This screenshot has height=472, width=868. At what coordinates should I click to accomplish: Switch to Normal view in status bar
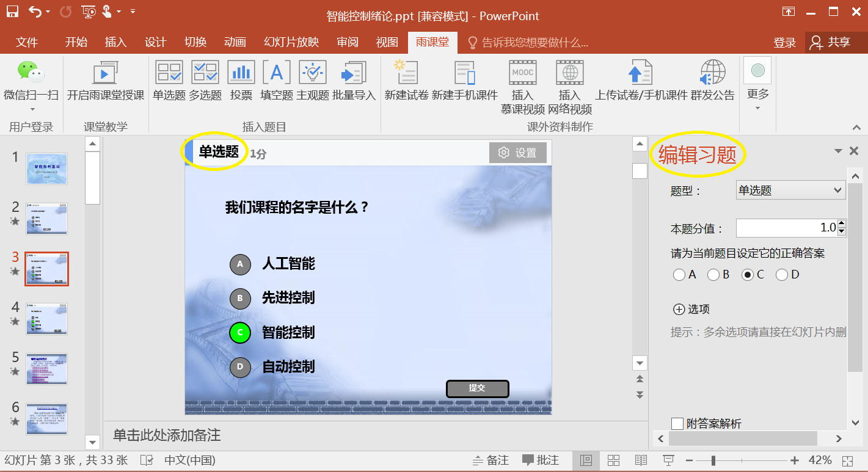coord(586,460)
